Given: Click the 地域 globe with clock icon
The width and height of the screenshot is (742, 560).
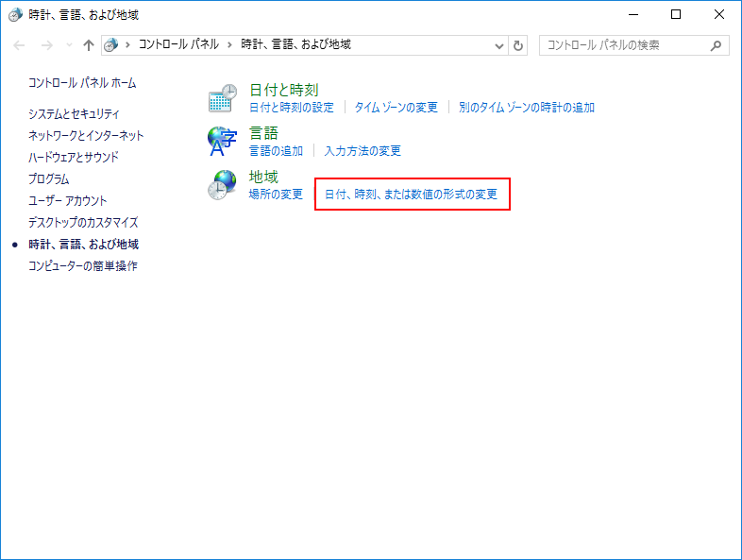Looking at the screenshot, I should click(222, 185).
